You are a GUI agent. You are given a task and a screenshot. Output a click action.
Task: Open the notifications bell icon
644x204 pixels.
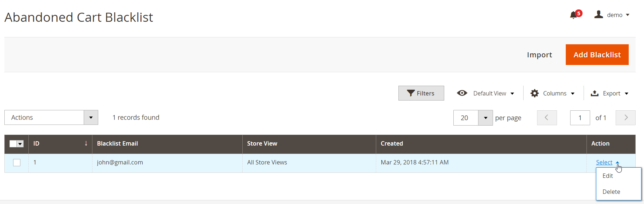tap(574, 15)
